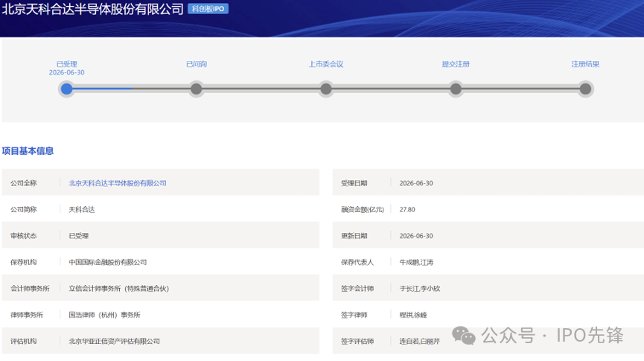Click the 2026-06-30 date under 已受理

(x=66, y=72)
